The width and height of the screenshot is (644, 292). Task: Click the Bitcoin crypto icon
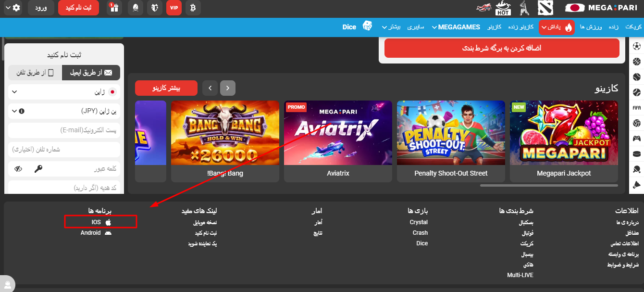tap(193, 8)
